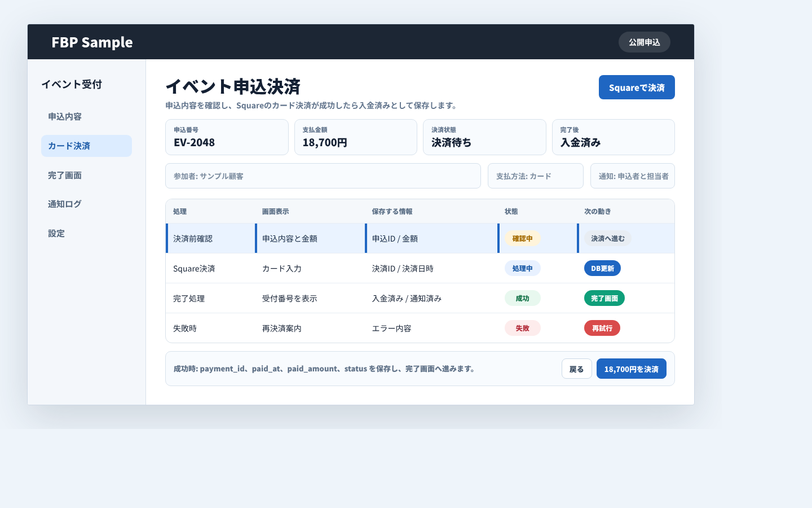Viewport: 812px width, 508px height.
Task: Click the green 完了画面 pill in table
Action: [604, 298]
